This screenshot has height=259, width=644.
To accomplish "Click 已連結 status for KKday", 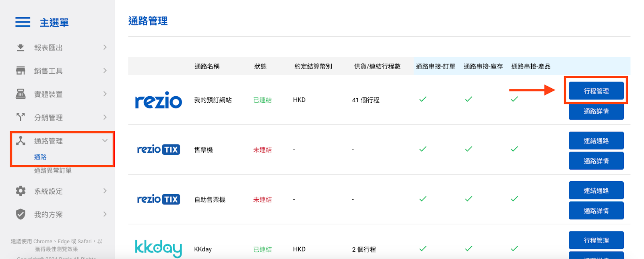I will [262, 249].
